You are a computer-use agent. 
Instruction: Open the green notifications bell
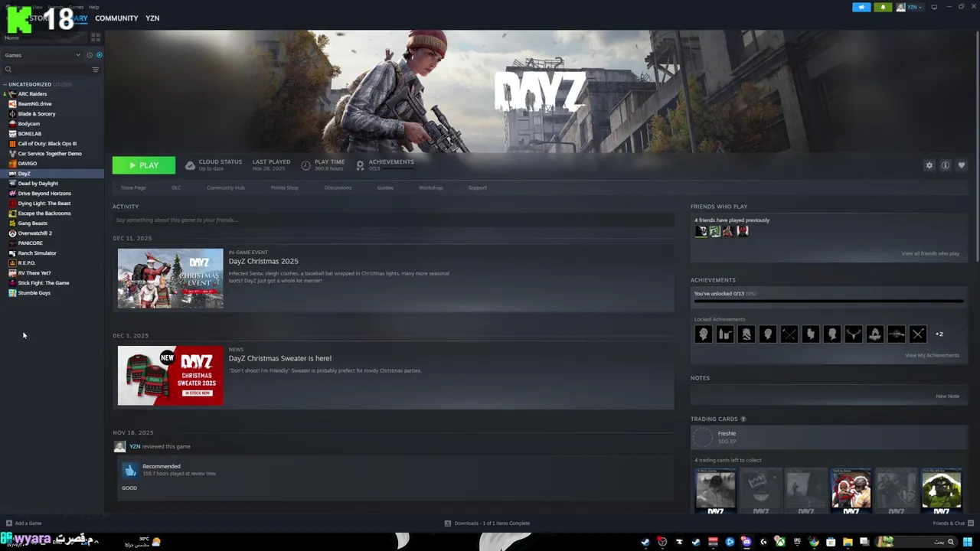tap(883, 7)
